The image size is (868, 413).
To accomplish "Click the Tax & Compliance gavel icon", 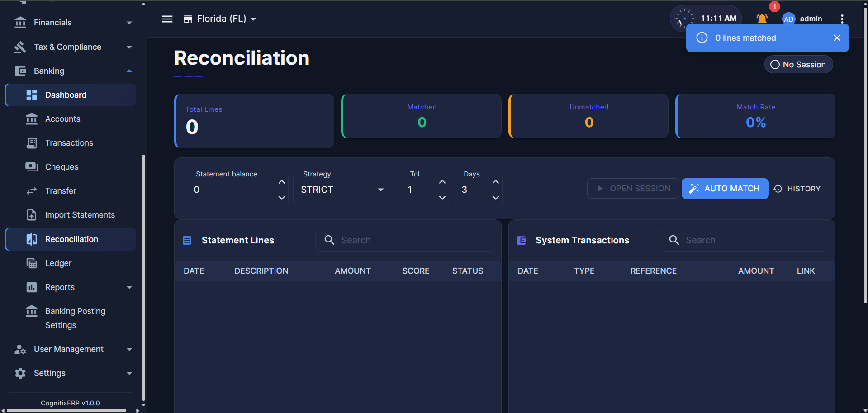I will (20, 47).
